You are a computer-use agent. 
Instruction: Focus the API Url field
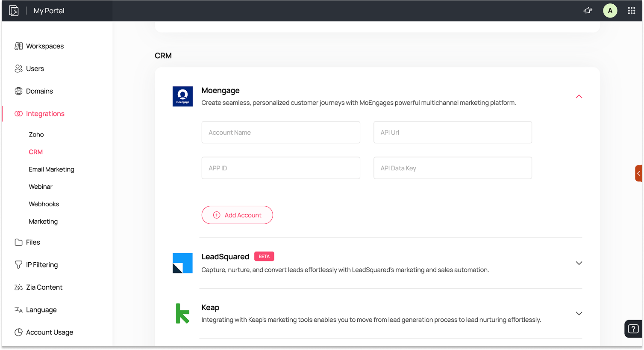(x=453, y=132)
